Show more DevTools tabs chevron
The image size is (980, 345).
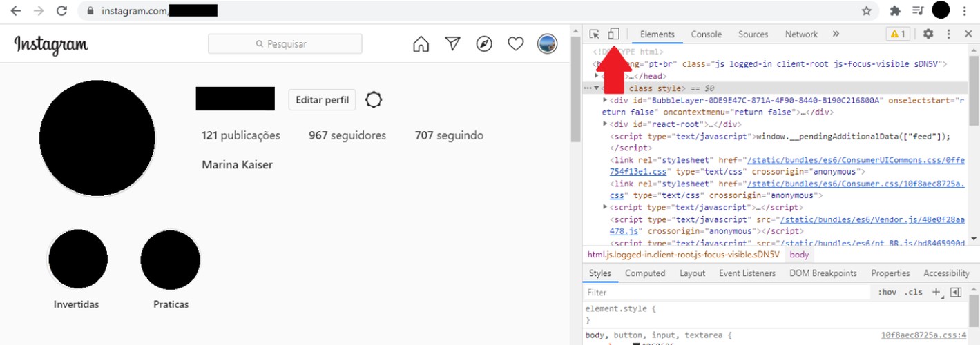(x=836, y=34)
